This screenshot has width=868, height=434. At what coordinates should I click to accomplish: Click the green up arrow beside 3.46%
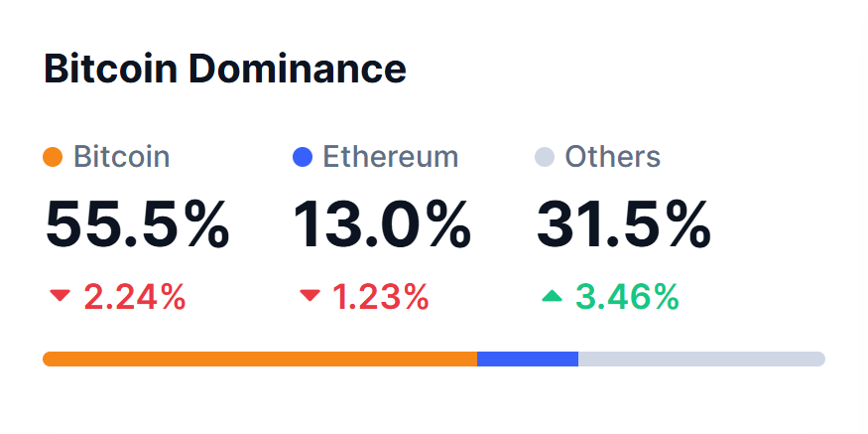pos(553,295)
